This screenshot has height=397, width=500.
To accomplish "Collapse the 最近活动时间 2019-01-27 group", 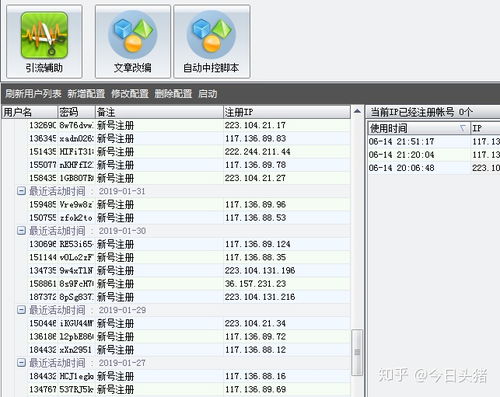I will click(x=21, y=363).
